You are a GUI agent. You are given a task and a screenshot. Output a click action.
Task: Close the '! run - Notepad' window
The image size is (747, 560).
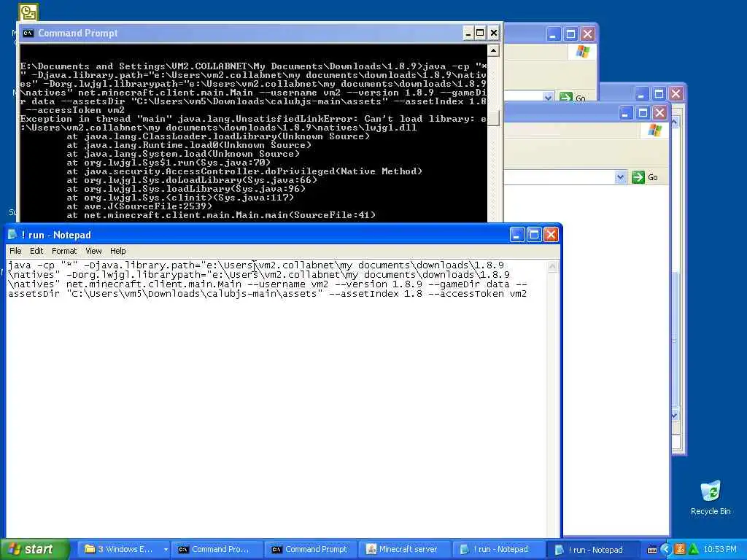pos(551,235)
